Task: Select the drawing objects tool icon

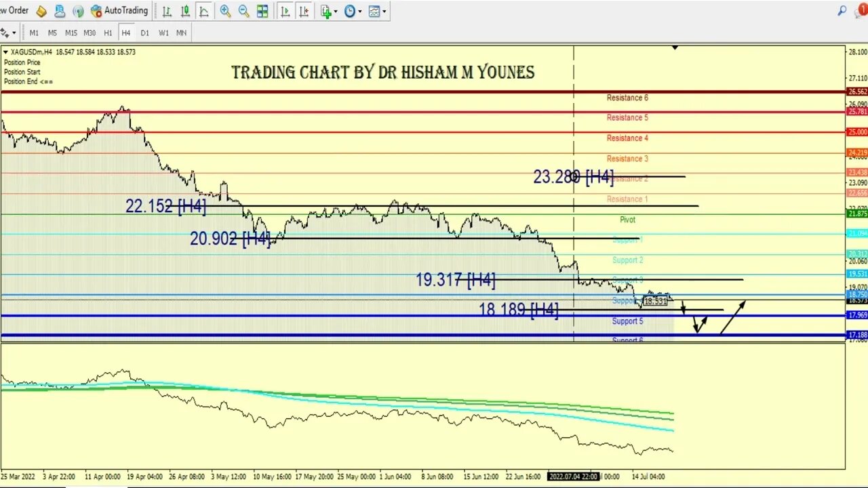Action: click(5, 33)
